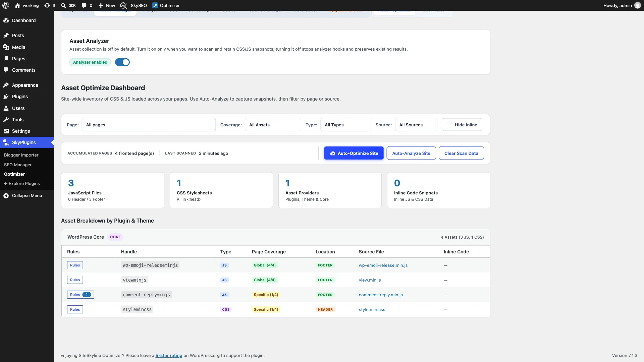The width and height of the screenshot is (644, 362).
Task: Open Plugins icon in sidebar
Action: pos(6,97)
